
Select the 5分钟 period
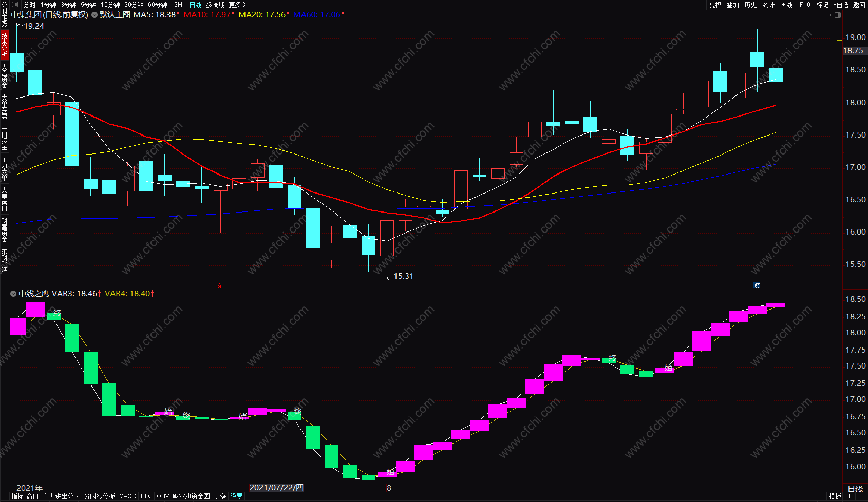pyautogui.click(x=88, y=5)
